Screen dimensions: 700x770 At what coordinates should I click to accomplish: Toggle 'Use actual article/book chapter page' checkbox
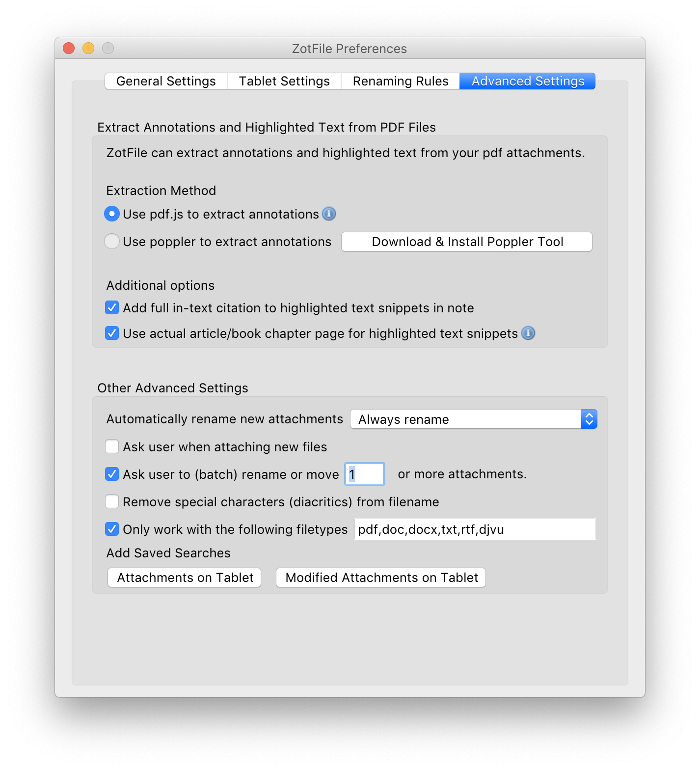tap(112, 333)
